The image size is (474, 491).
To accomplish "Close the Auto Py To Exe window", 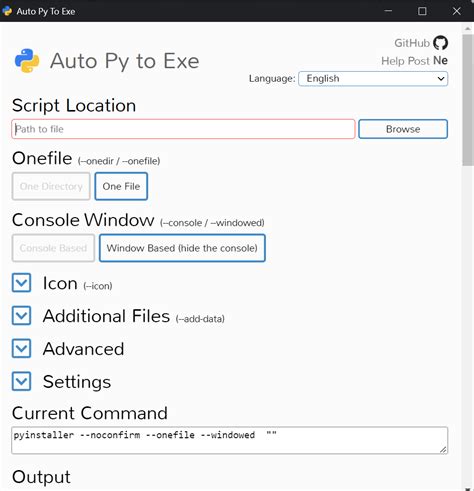I will (x=457, y=11).
